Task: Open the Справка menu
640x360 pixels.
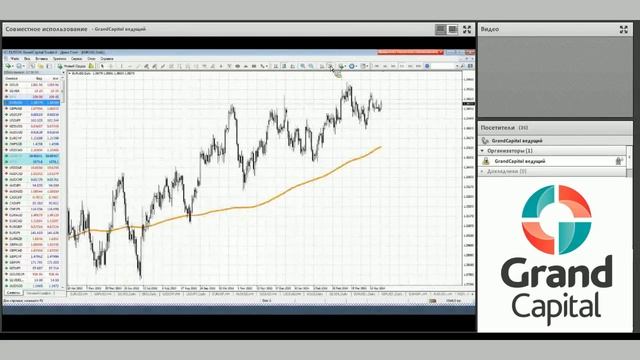Action: 107,59
